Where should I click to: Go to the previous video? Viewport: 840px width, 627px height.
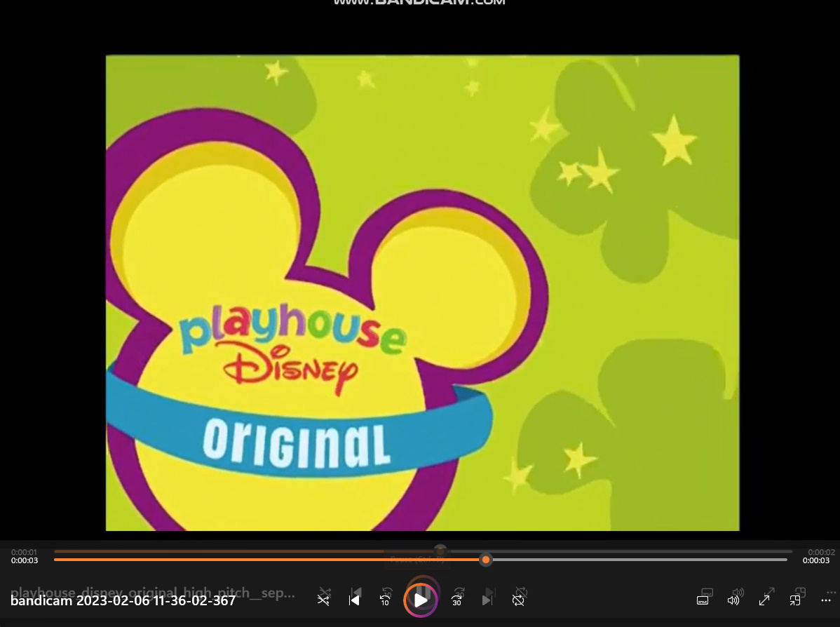[355, 600]
